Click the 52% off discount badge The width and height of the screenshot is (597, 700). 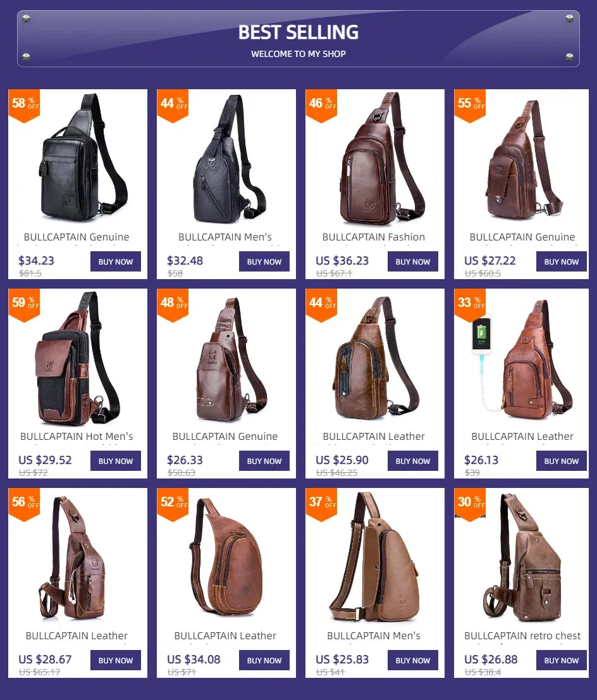[x=173, y=504]
